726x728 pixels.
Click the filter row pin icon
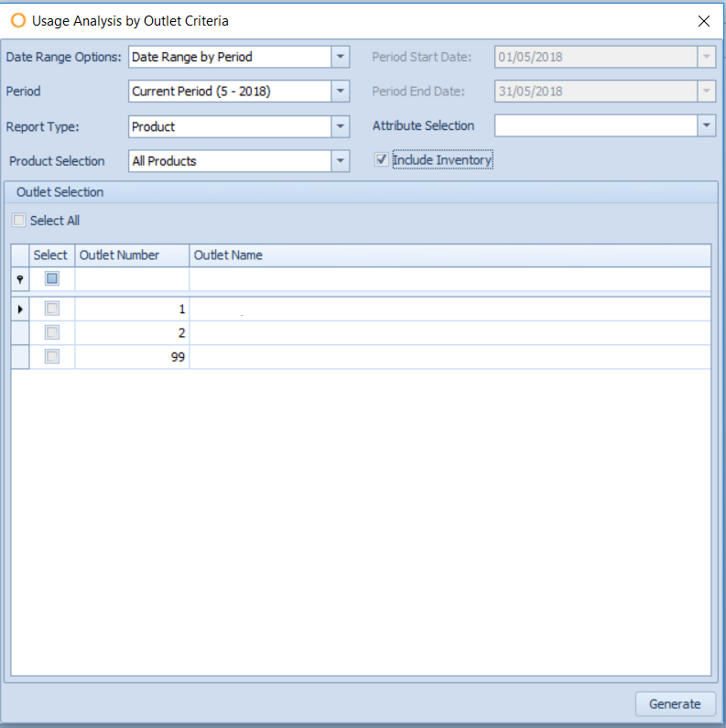pyautogui.click(x=20, y=279)
